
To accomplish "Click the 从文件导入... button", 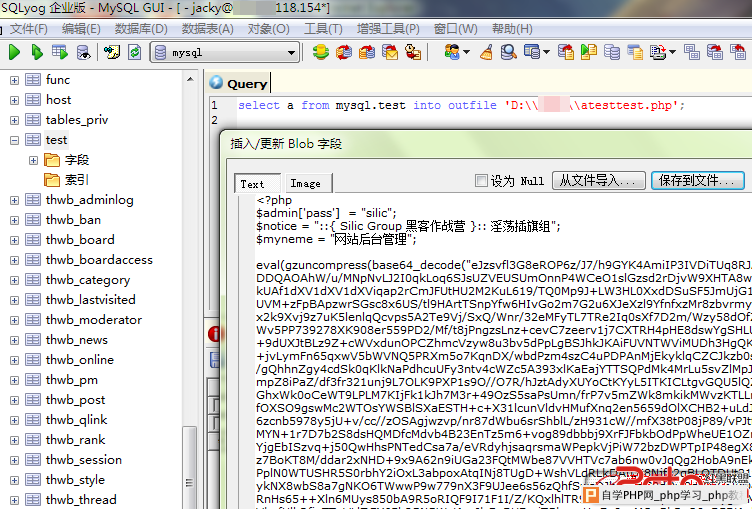I will (x=599, y=181).
